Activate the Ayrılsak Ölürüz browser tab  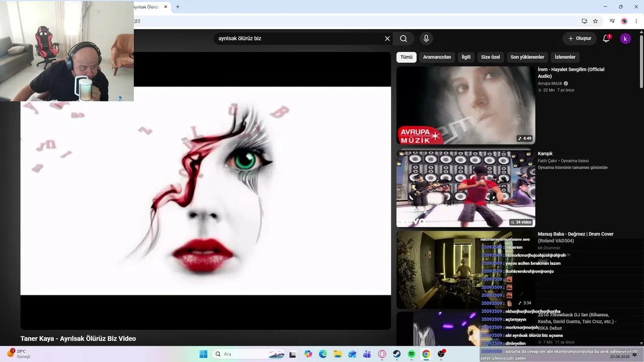(x=146, y=7)
